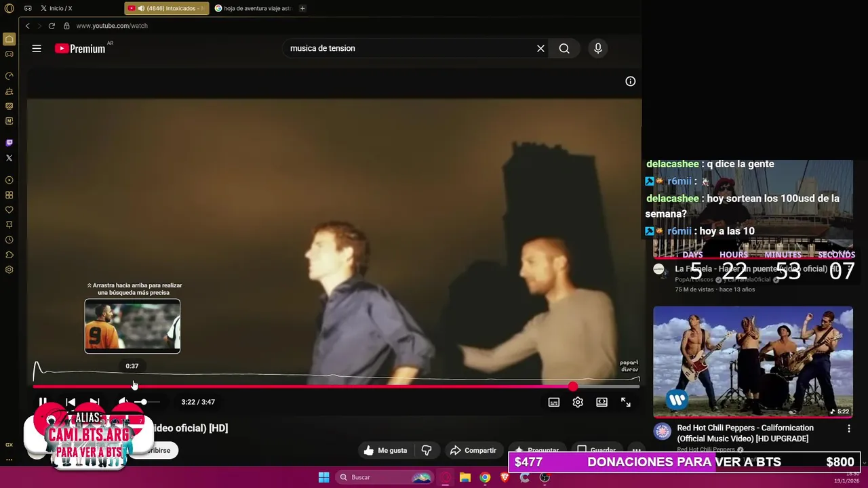Open sidebar media player
868x488 pixels.
(x=9, y=180)
